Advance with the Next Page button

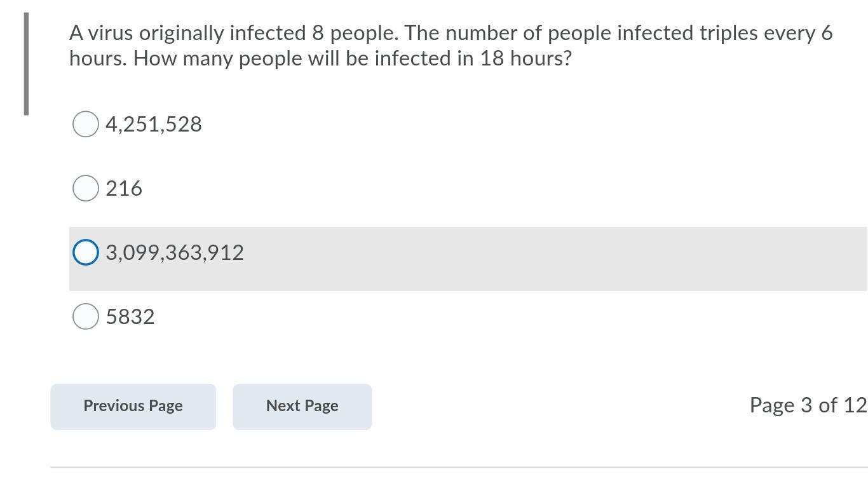coord(302,407)
